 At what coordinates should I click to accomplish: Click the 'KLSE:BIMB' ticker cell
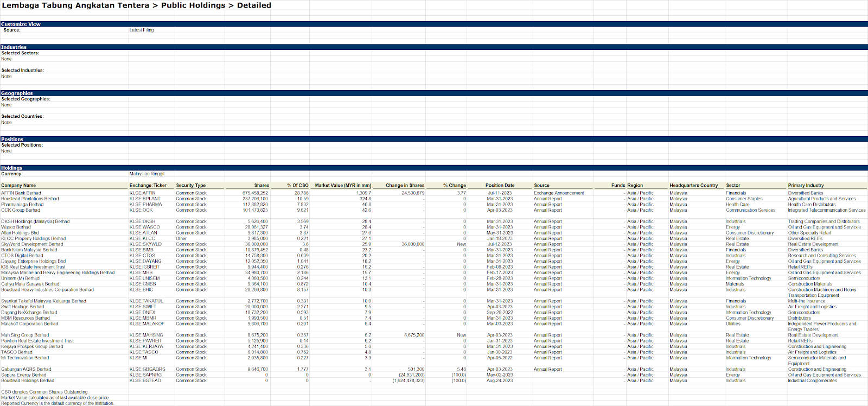coord(142,250)
